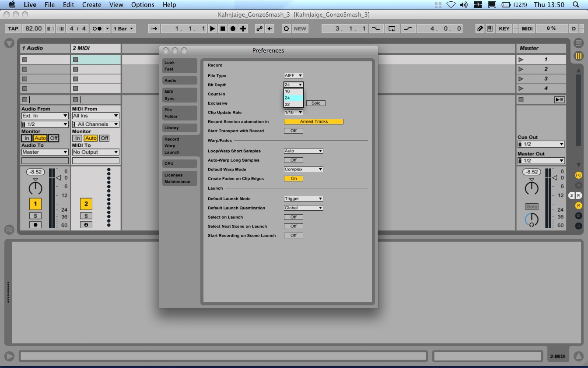Toggle Create Fades on Clip Edges
The width and height of the screenshot is (588, 368).
294,178
